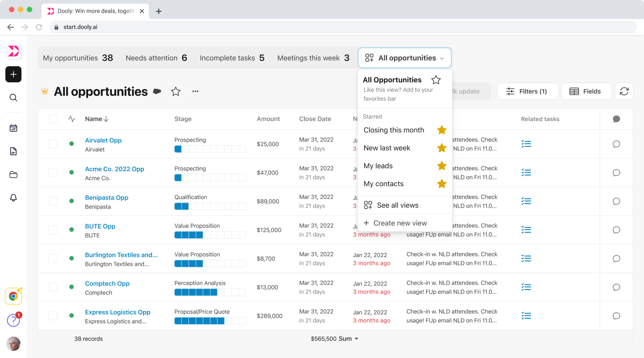
Task: Click the refresh sync button
Action: point(624,91)
